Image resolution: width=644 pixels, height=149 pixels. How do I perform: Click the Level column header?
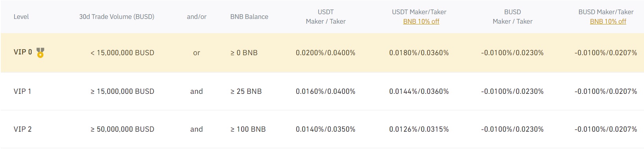click(x=21, y=17)
